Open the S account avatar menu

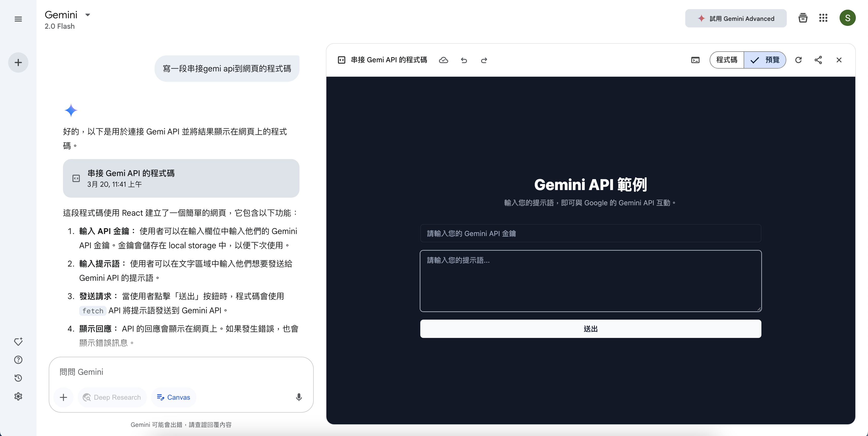click(847, 18)
